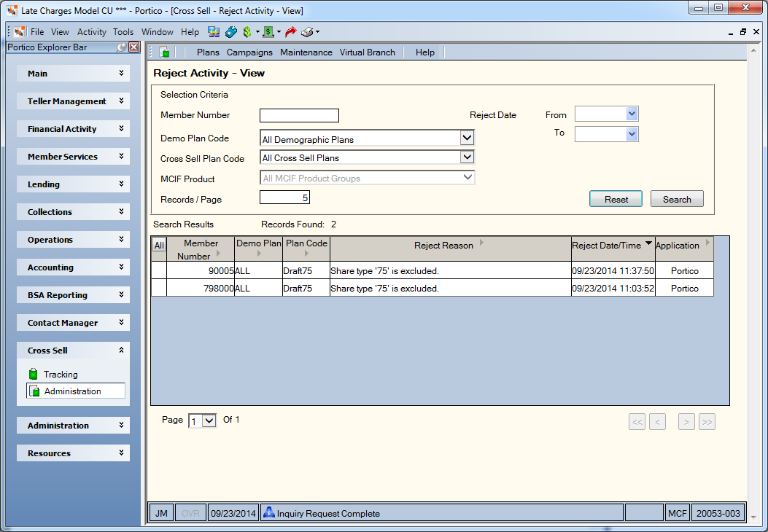Open the Cross Sell toolbar Help menu
This screenshot has width=768, height=532.
[x=424, y=52]
